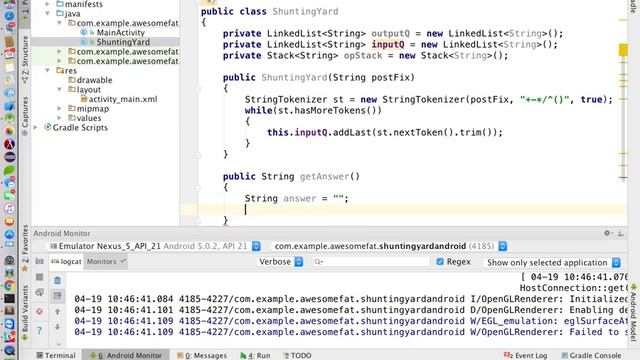Click the EGL_emulation warning log line
Image resolution: width=640 pixels, height=360 pixels.
(350, 321)
